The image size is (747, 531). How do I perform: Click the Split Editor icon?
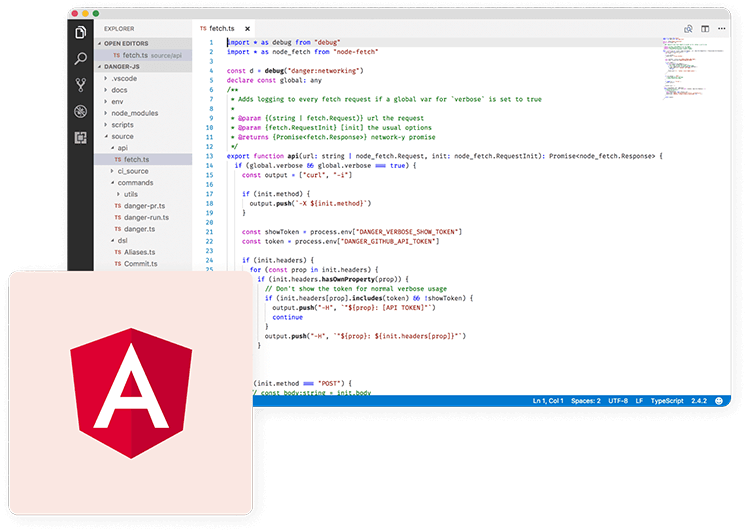pos(705,29)
